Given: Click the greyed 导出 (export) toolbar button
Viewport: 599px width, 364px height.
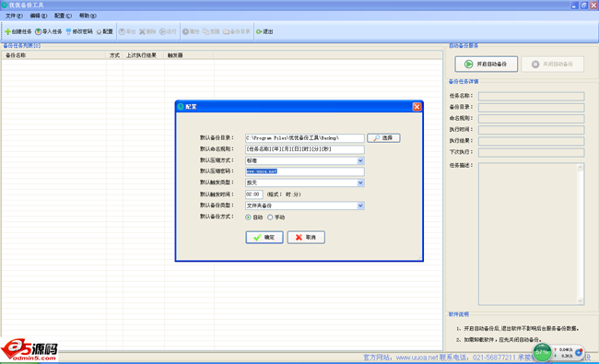Looking at the screenshot, I should coord(127,31).
